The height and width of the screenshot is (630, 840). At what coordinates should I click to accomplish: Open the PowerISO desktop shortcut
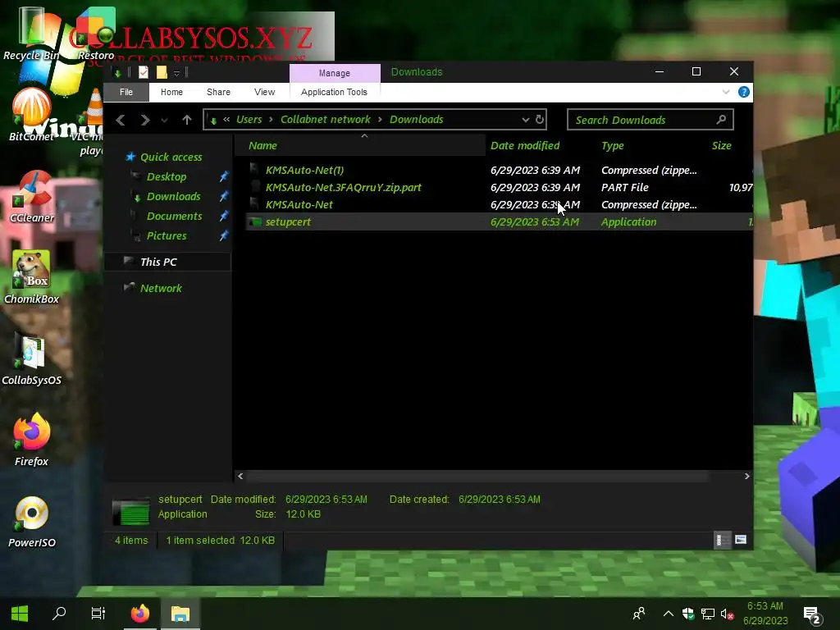click(32, 523)
